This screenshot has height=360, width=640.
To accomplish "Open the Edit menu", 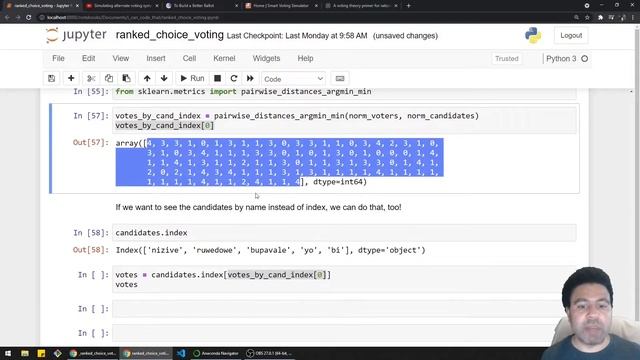I will click(89, 58).
